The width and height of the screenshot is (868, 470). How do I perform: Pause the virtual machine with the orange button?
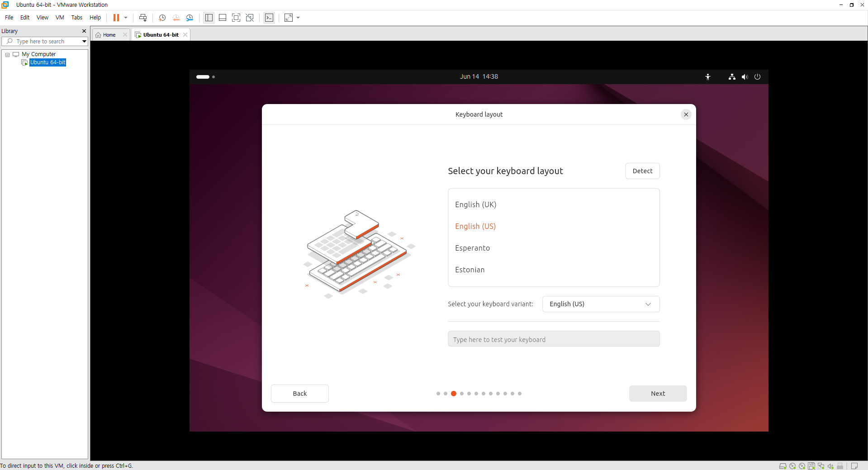pos(116,18)
